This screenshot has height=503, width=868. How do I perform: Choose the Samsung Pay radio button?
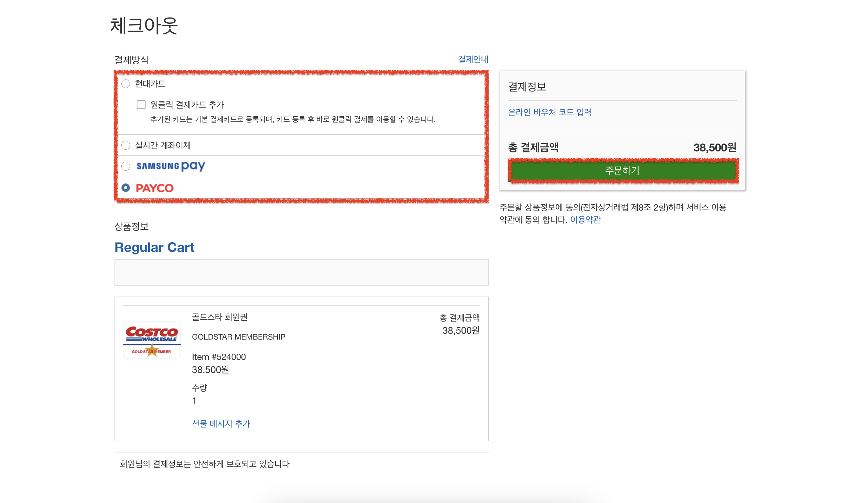(126, 167)
